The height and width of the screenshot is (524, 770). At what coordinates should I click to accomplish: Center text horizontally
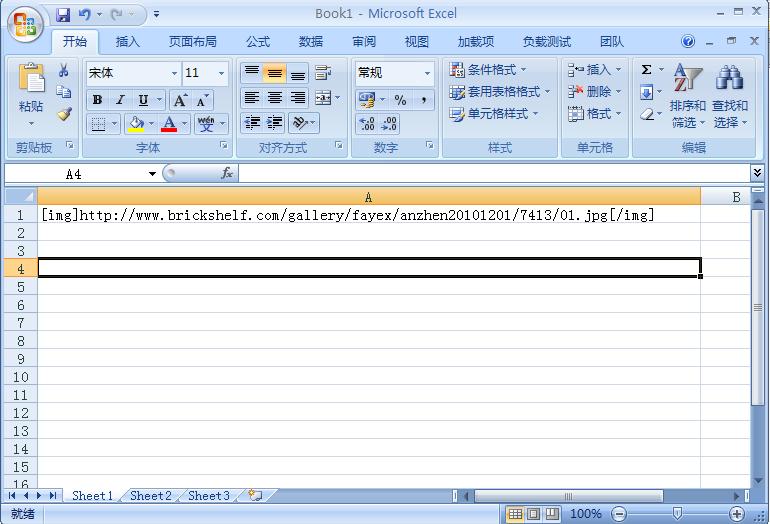275,98
